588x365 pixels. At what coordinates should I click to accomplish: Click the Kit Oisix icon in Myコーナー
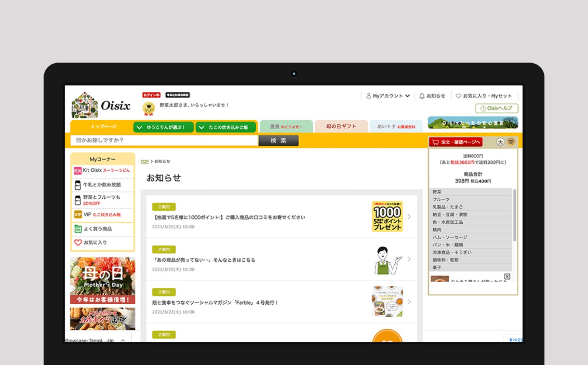coord(77,171)
